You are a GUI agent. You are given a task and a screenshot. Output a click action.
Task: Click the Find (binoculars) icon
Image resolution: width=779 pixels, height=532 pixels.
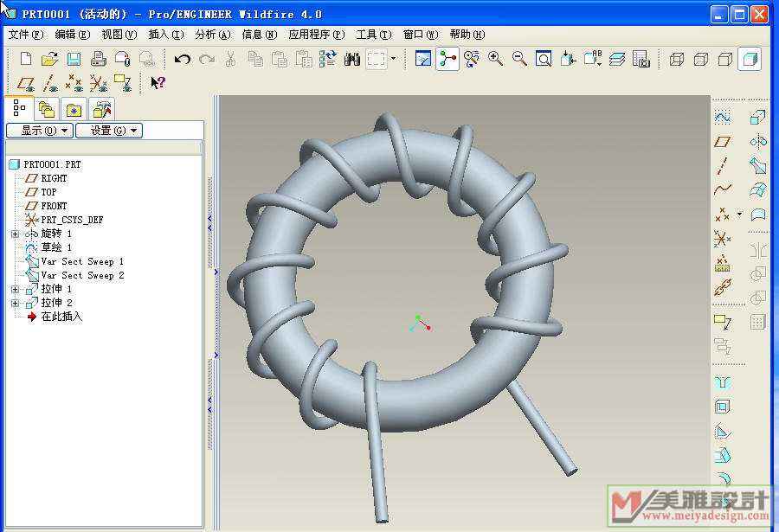click(352, 60)
